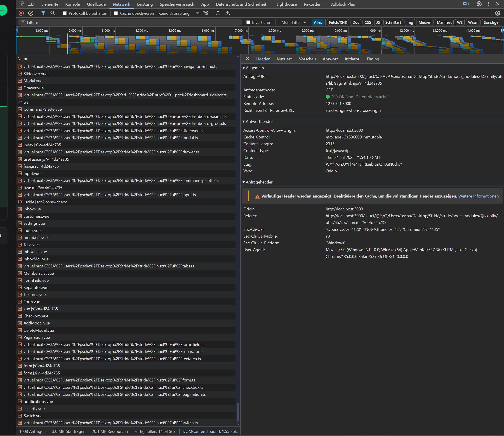Open network conditions wifi icon
Screen dimensions: 504x436
pos(206,13)
